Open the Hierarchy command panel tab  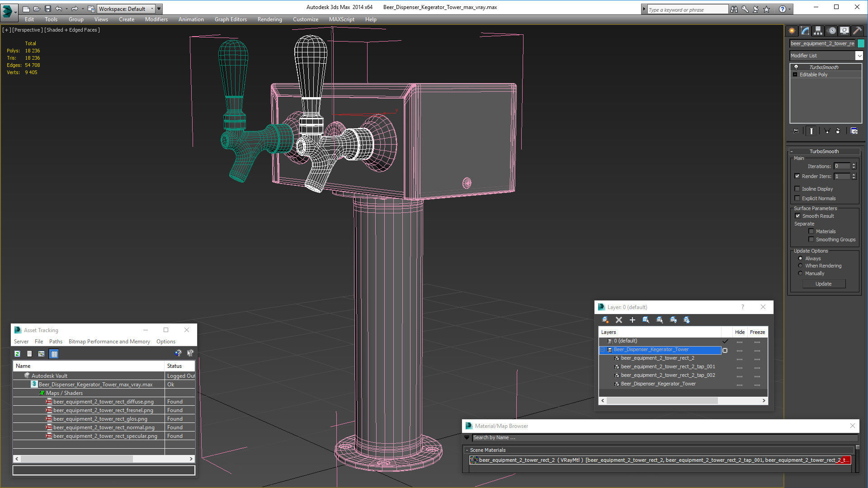818,31
